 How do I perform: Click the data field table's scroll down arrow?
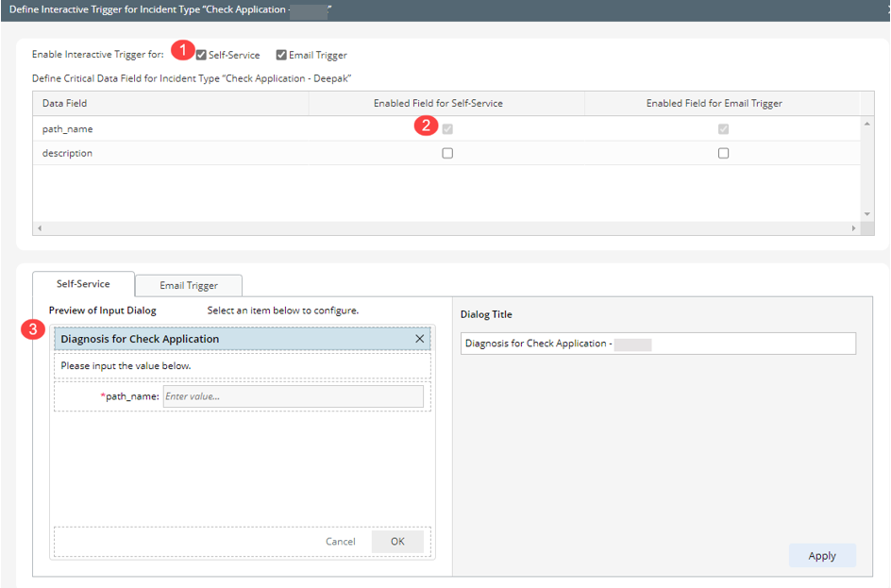pyautogui.click(x=867, y=214)
